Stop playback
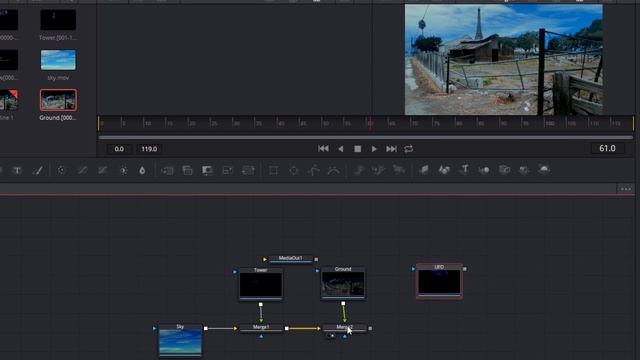 (x=358, y=149)
